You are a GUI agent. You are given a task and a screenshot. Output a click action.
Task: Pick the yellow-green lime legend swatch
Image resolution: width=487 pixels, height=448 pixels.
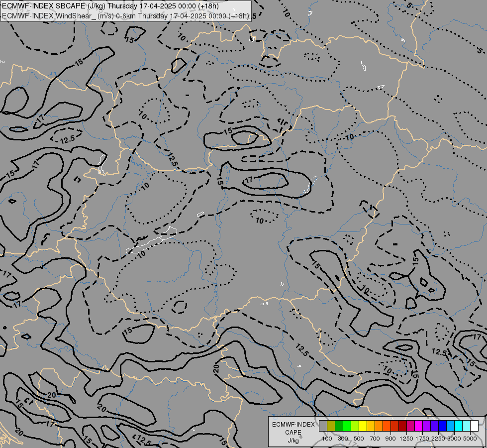click(355, 426)
